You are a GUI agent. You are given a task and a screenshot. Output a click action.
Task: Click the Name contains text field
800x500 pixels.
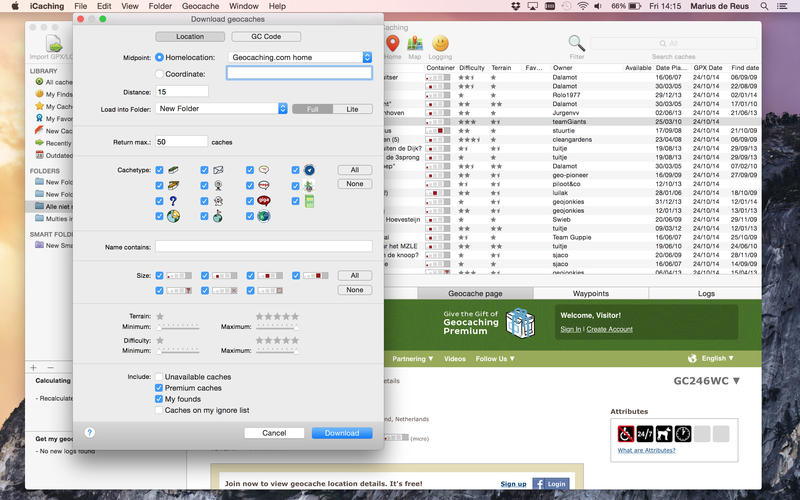point(263,246)
